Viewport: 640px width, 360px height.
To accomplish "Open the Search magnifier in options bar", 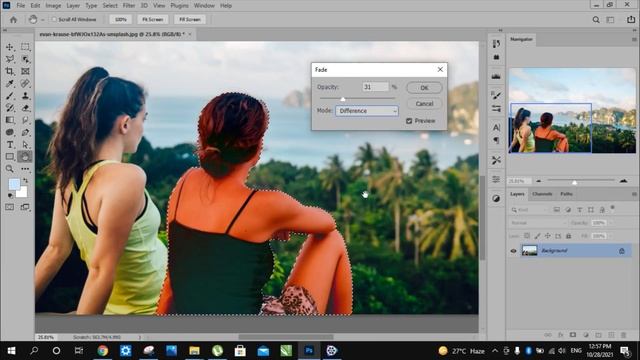I will tap(596, 20).
